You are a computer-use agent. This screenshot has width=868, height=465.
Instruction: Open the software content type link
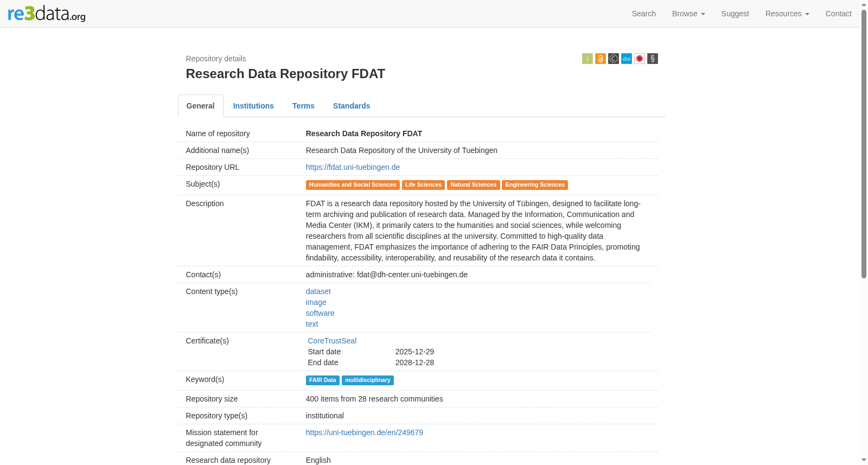coord(320,313)
